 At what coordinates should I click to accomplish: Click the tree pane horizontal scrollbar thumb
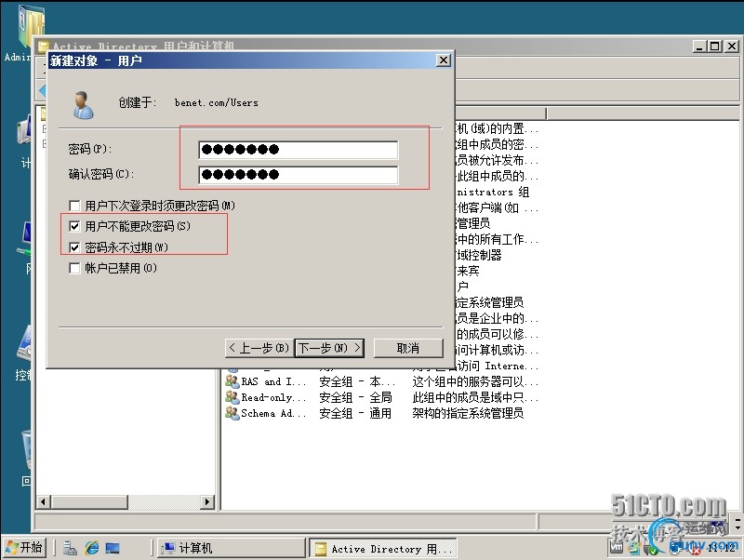pos(89,501)
